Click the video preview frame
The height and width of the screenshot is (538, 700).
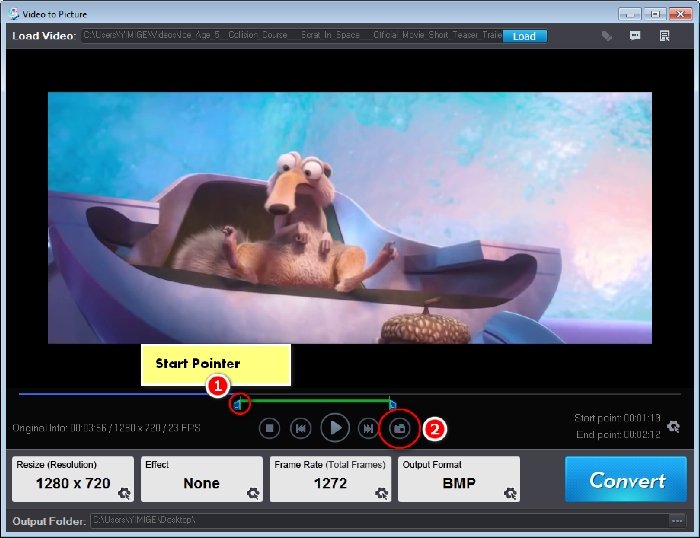[x=350, y=218]
